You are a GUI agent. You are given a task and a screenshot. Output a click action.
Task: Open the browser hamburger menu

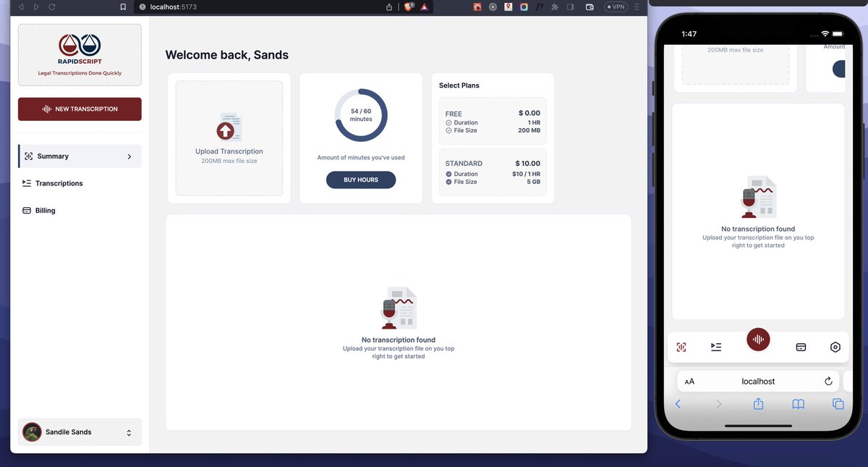(637, 7)
